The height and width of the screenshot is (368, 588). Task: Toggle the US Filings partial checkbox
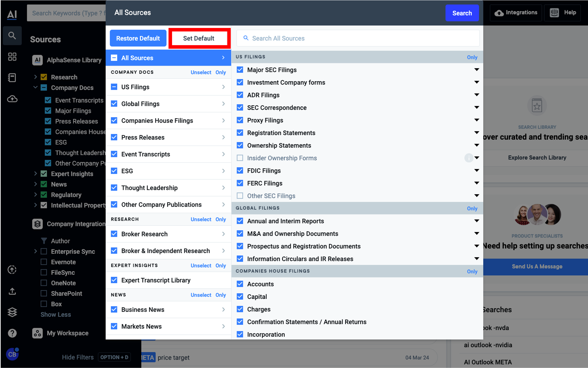point(114,87)
